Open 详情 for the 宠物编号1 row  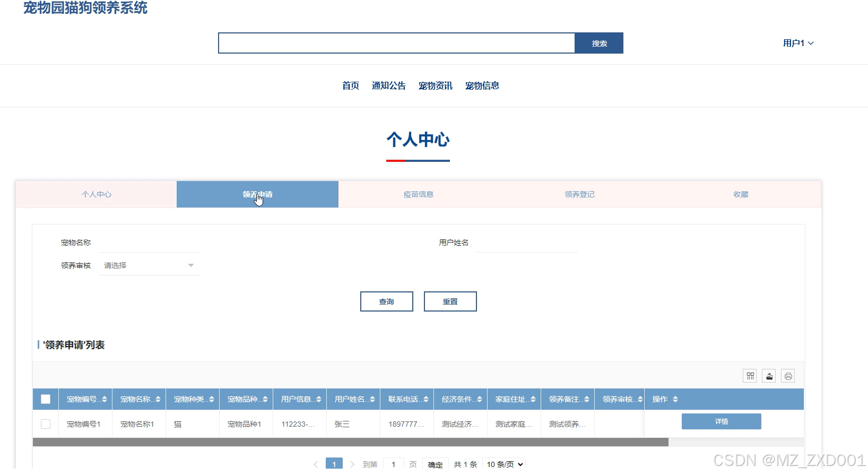coord(722,421)
